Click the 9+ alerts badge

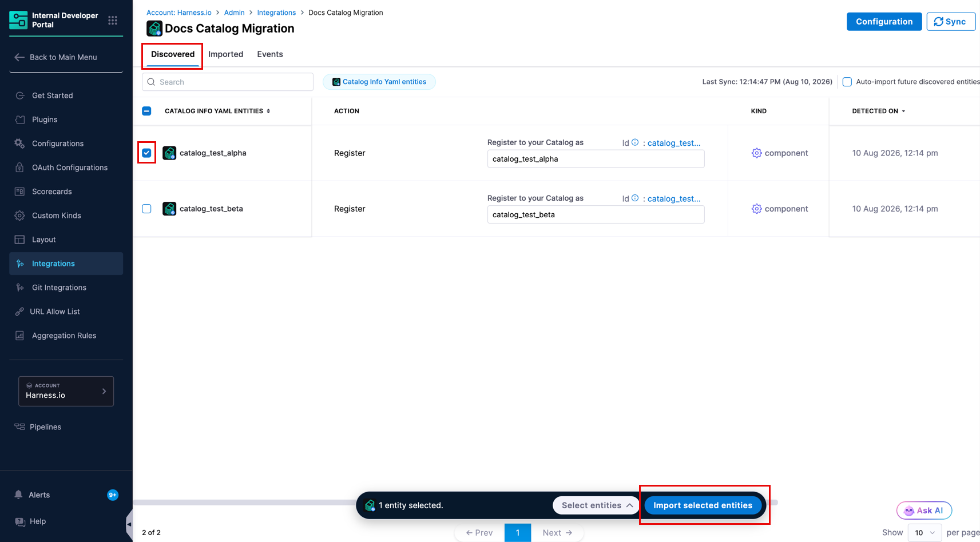(x=113, y=495)
